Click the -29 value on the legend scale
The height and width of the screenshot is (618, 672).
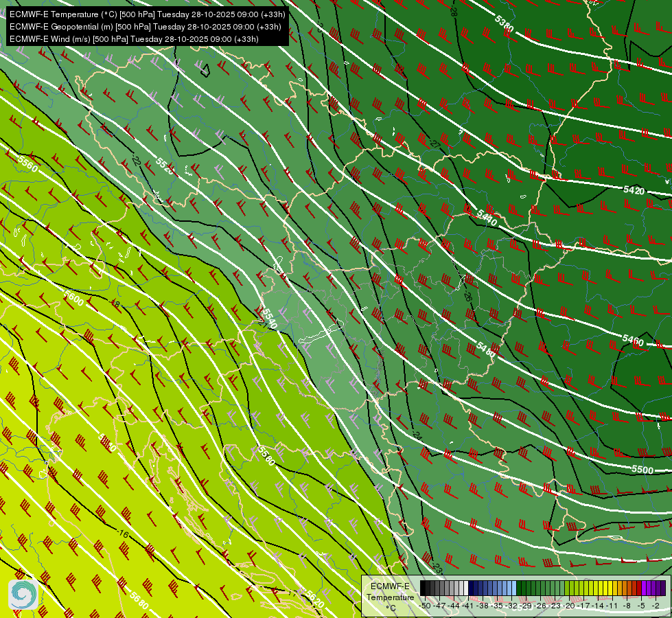point(526,606)
